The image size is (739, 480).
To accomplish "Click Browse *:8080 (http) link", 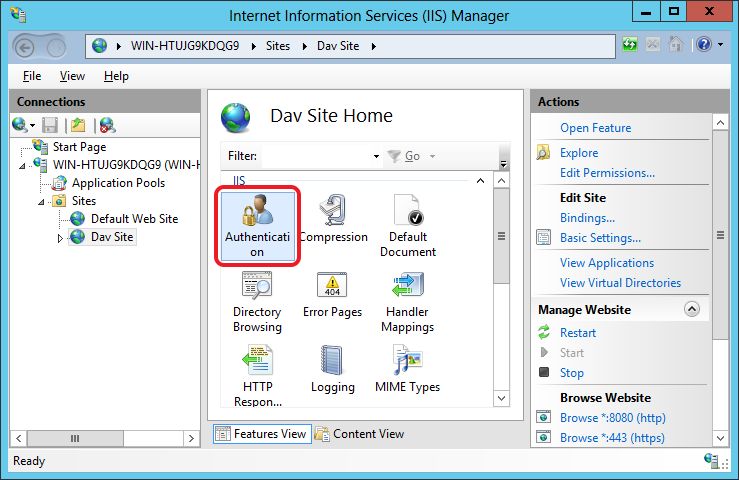I will click(613, 417).
